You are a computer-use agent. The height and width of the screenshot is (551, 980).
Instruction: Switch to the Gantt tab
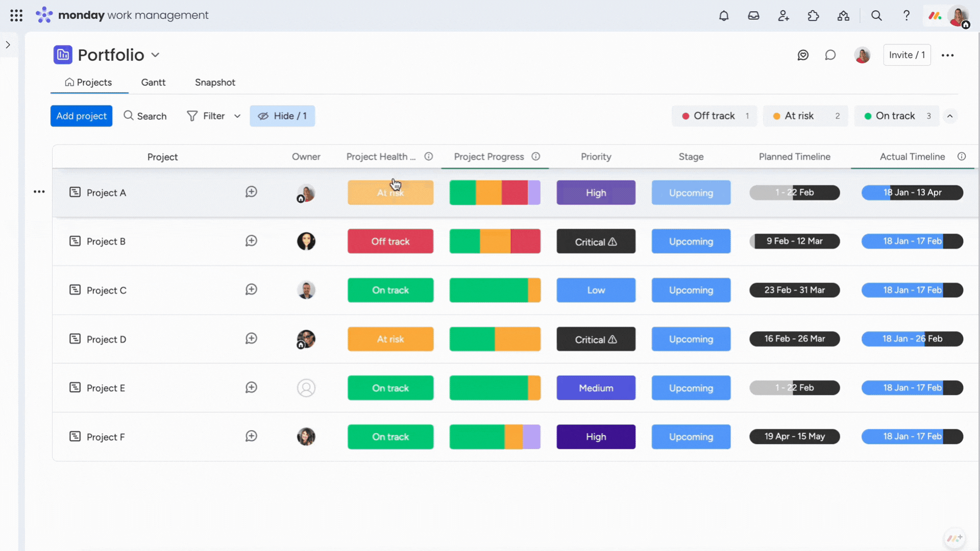pos(153,82)
